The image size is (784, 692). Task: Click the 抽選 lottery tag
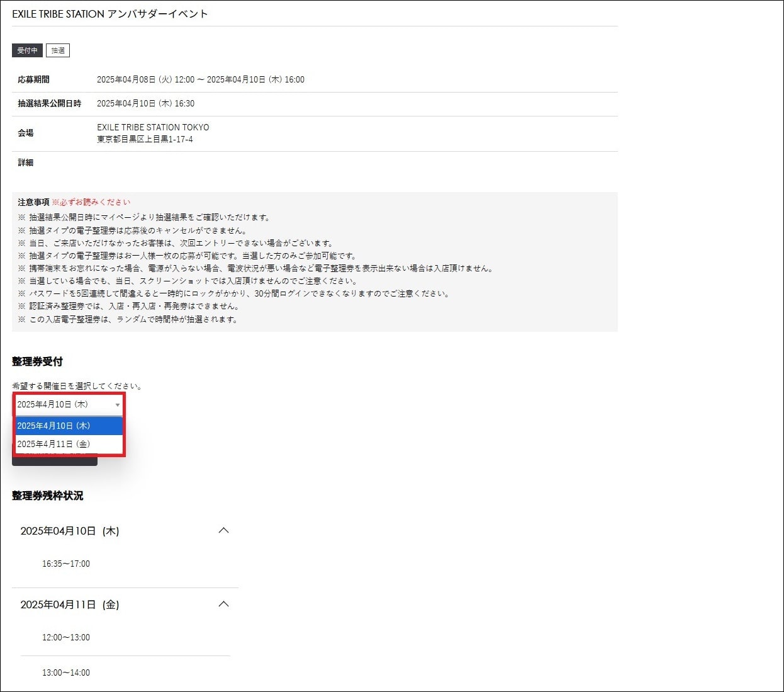[x=58, y=50]
